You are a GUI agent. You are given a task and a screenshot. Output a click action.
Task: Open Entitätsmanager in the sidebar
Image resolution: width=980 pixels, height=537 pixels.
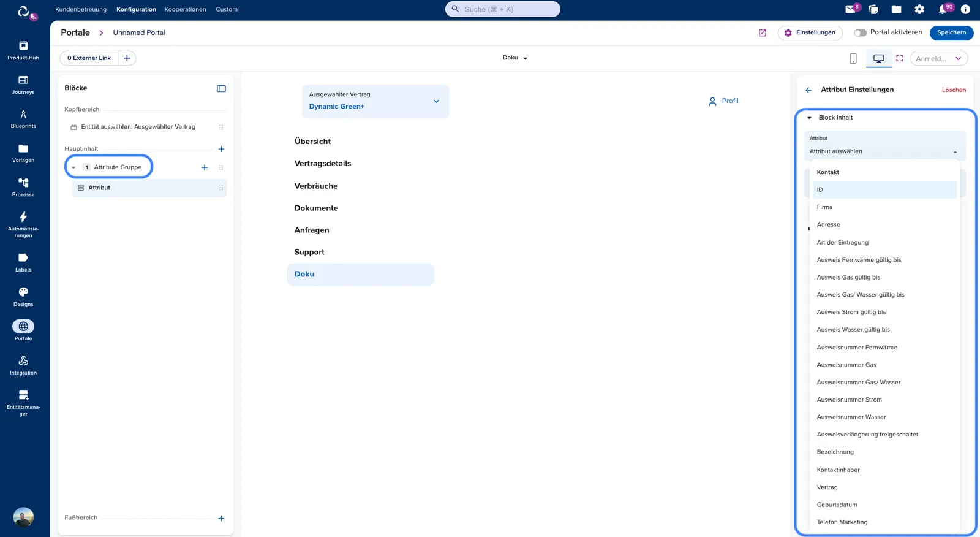[x=23, y=403]
